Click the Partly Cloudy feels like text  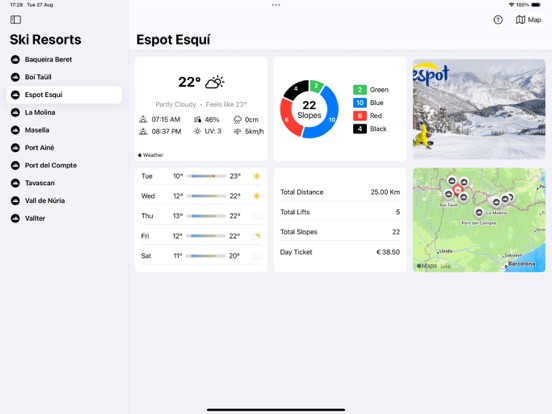pyautogui.click(x=201, y=105)
